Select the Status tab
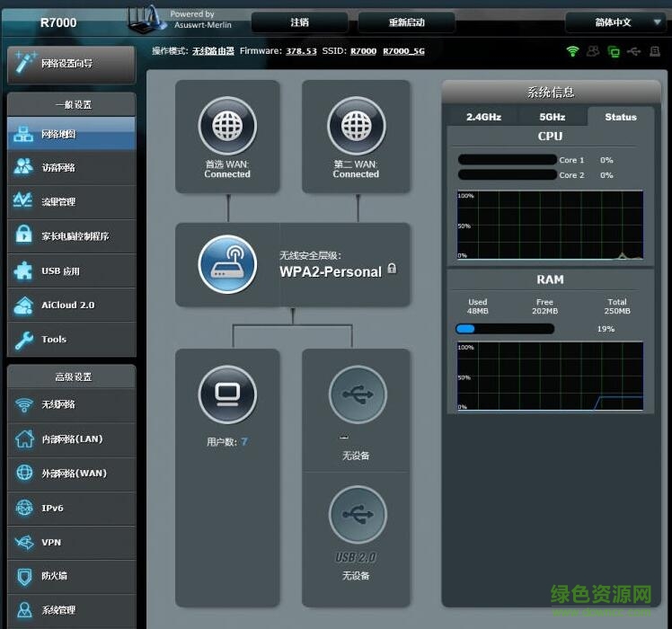The width and height of the screenshot is (672, 629). pos(620,117)
